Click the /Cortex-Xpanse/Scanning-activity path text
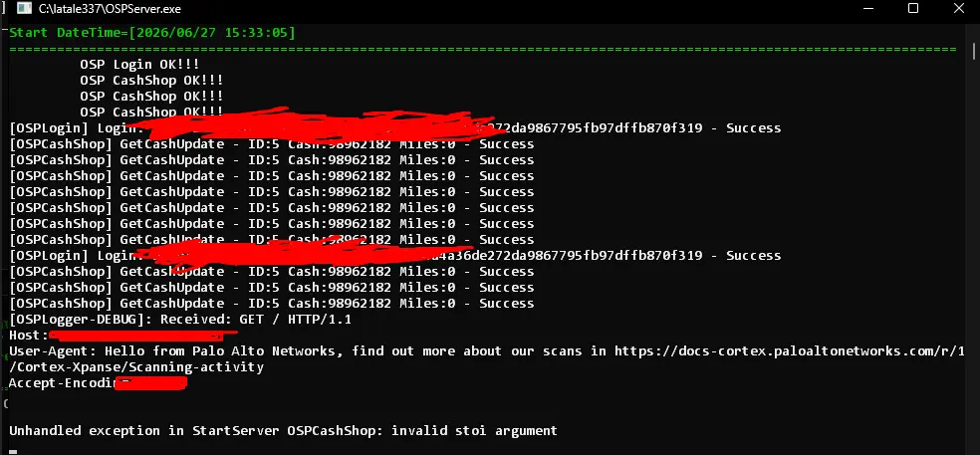980x455 pixels. pyautogui.click(x=136, y=366)
